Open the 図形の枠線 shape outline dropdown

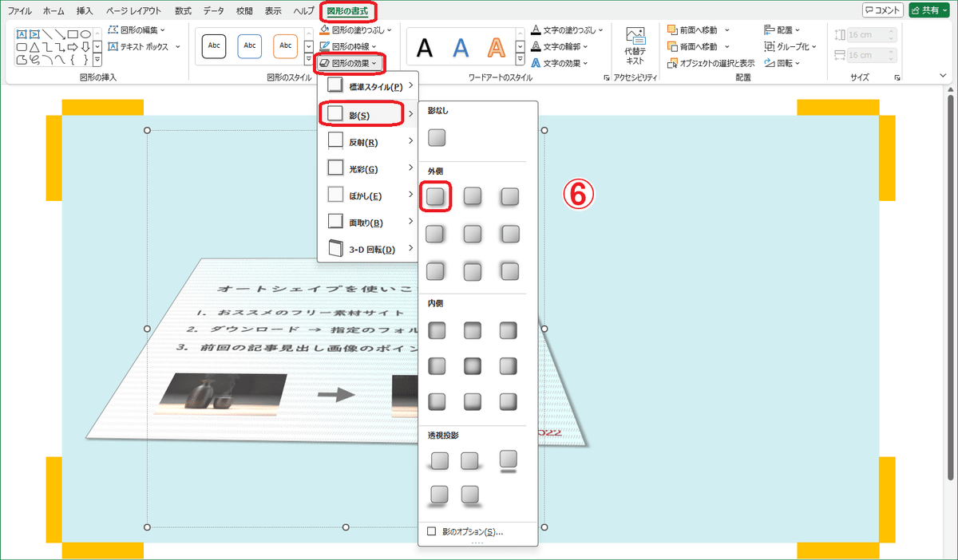pyautogui.click(x=350, y=46)
